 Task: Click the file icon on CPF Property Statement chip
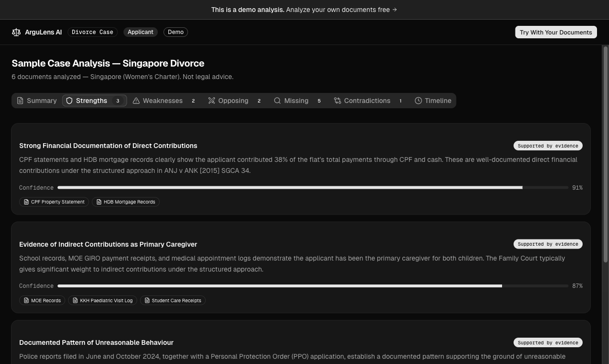(26, 202)
